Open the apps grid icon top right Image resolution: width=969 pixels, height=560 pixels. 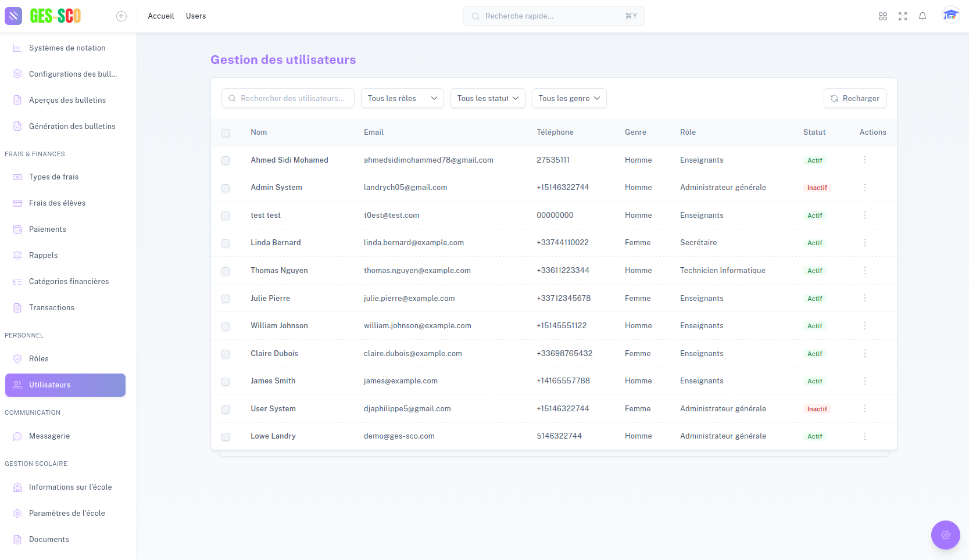[883, 16]
